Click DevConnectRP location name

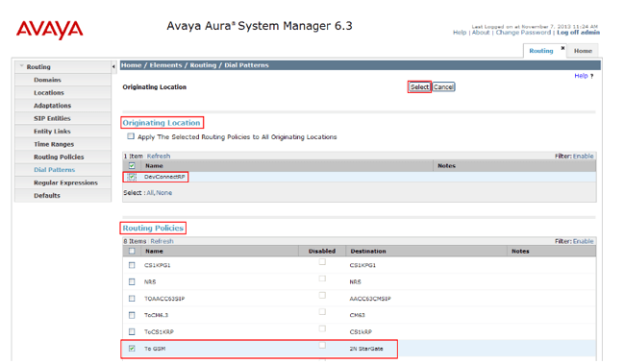164,177
